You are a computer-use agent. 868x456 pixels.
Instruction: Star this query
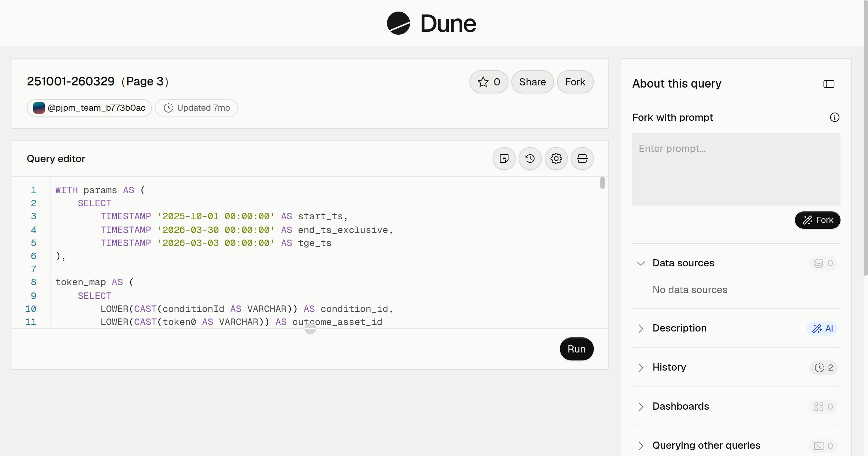(489, 82)
